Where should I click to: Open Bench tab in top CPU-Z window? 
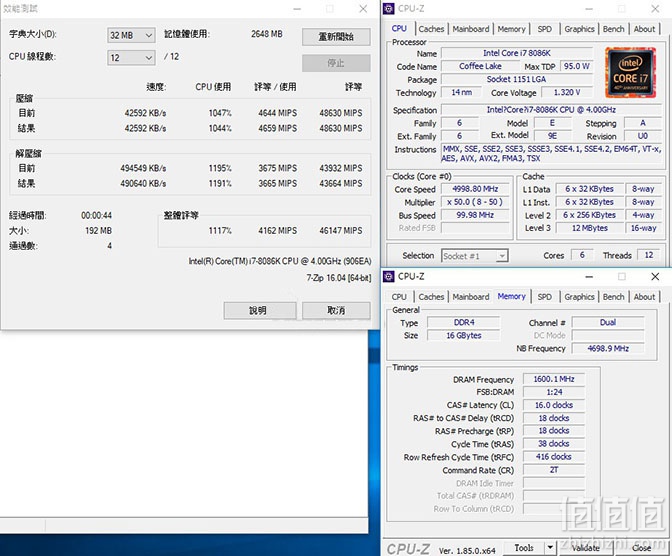tap(613, 29)
